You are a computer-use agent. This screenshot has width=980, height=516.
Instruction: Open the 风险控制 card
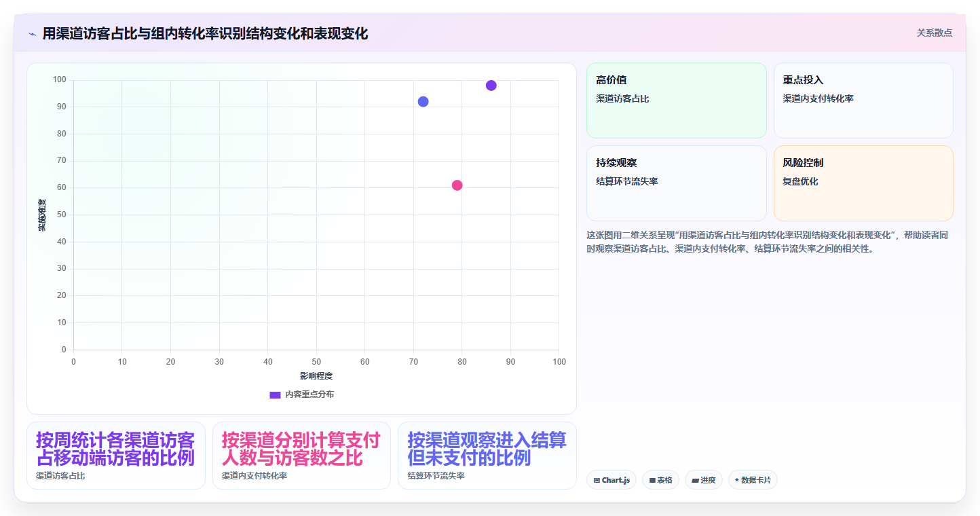click(x=863, y=183)
